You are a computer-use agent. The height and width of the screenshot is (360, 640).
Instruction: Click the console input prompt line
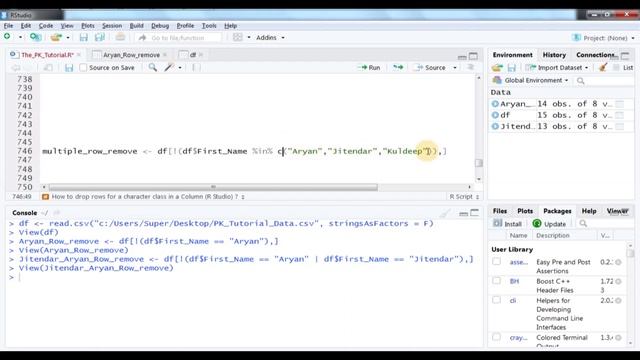[x=245, y=277]
